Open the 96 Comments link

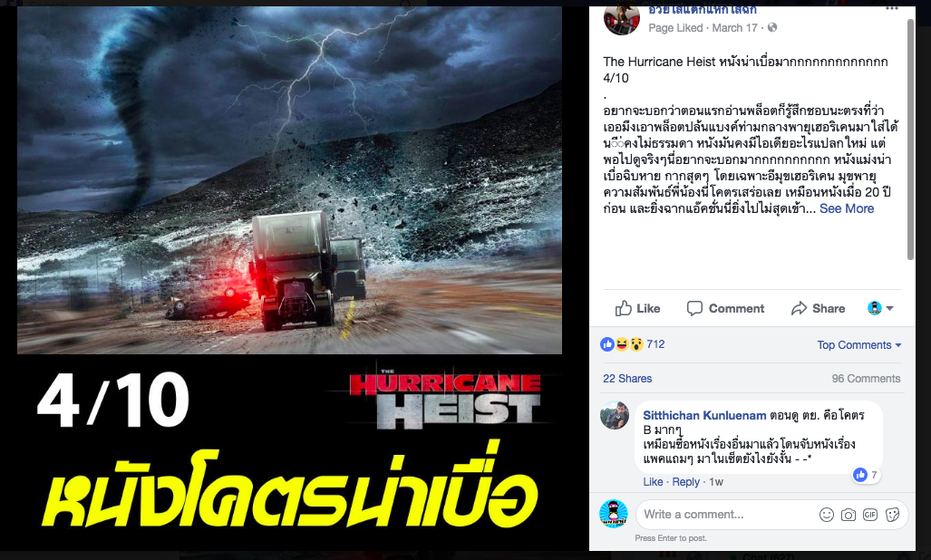pos(866,379)
